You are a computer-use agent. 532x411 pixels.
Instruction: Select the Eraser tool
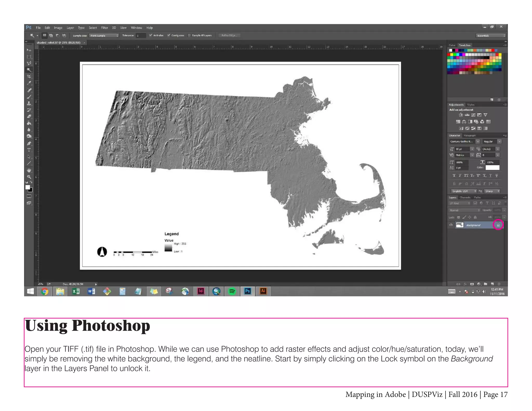(29, 116)
